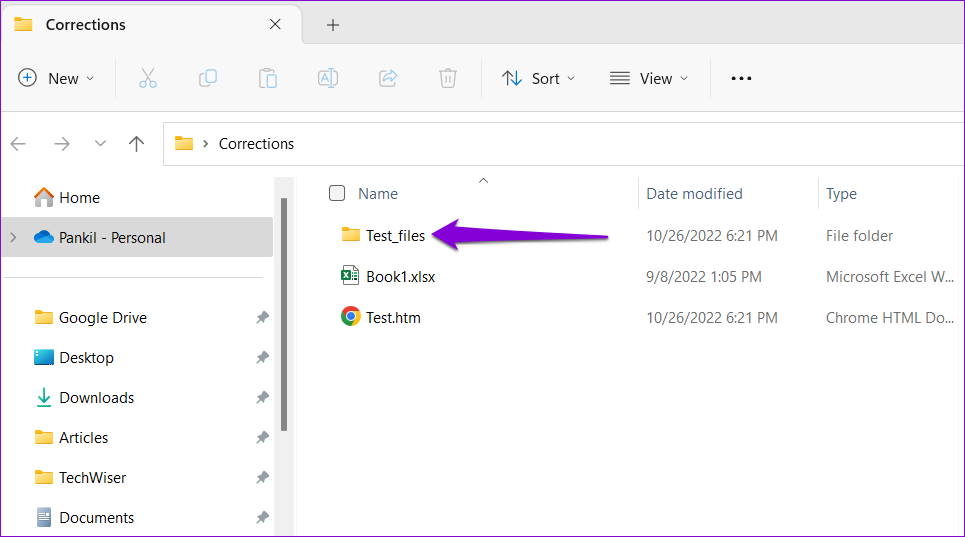Image resolution: width=965 pixels, height=537 pixels.
Task: Click the pin icon next to Documents
Action: [262, 517]
